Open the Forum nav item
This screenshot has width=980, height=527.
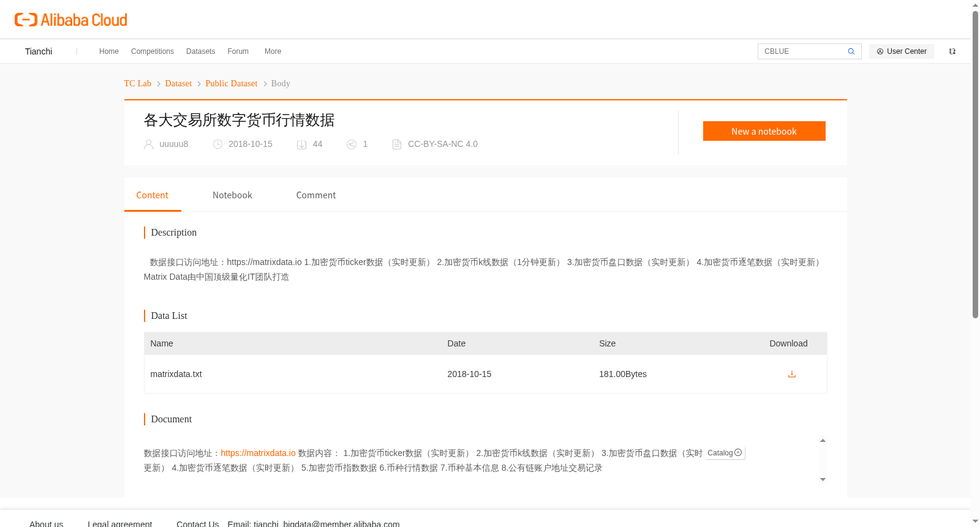[238, 51]
